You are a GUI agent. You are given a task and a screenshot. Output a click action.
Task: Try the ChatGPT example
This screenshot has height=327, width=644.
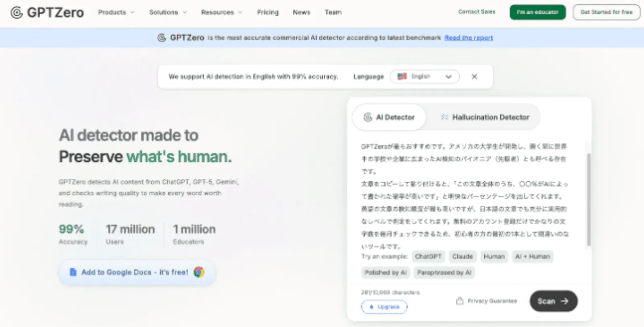point(428,257)
